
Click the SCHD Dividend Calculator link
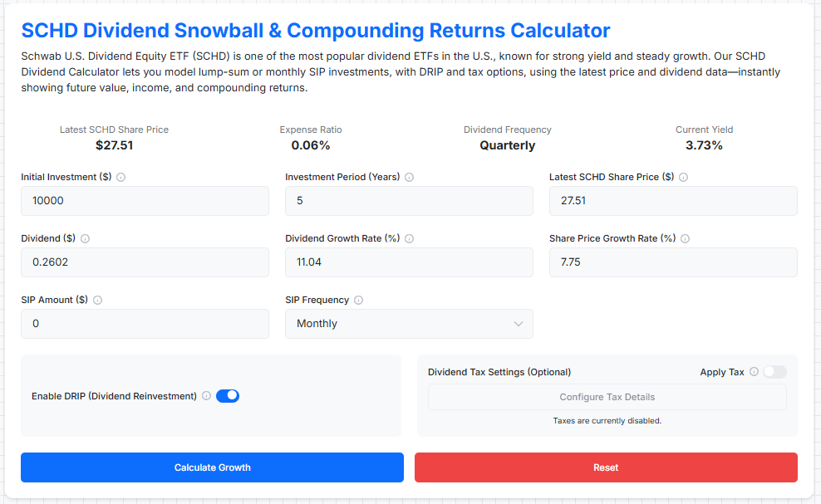62,72
